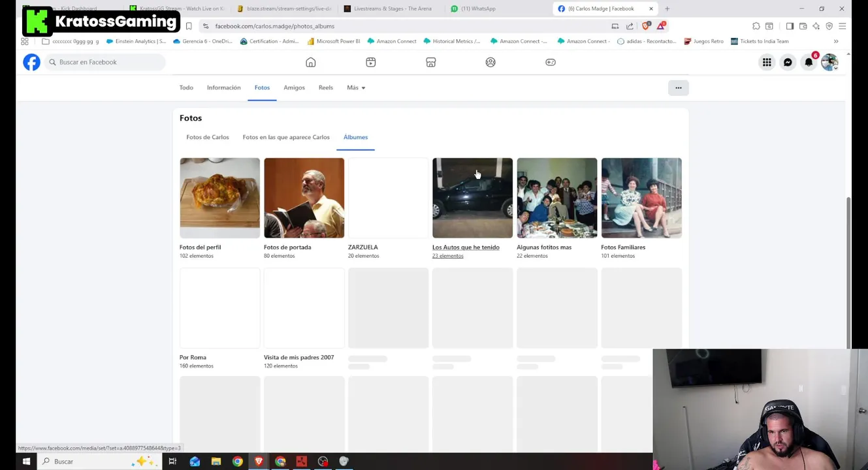Click the Fotos Familiares women photo thumbnail

tap(641, 198)
